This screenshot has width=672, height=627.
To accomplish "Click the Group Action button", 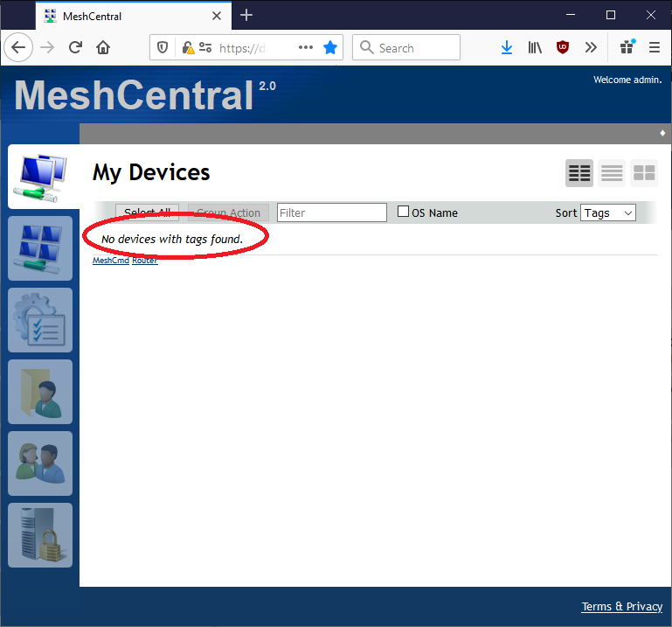I will 228,212.
